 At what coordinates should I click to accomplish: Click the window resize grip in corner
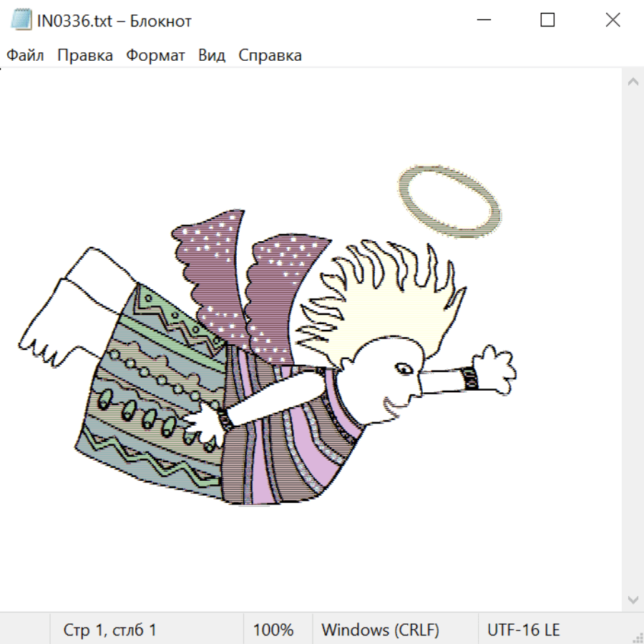tap(638, 638)
